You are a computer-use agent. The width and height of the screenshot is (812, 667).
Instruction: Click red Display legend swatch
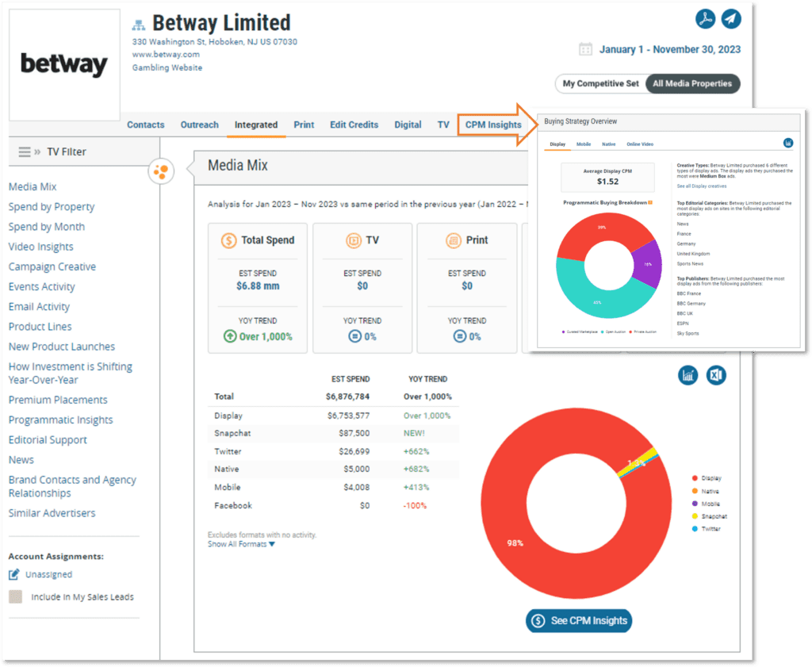[695, 478]
